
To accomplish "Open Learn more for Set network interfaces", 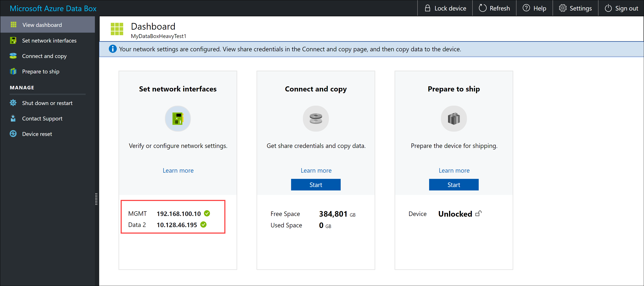I will pyautogui.click(x=178, y=170).
